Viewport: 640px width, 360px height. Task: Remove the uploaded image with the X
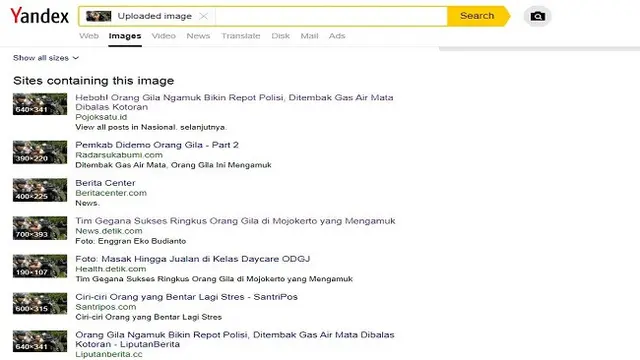pyautogui.click(x=203, y=16)
